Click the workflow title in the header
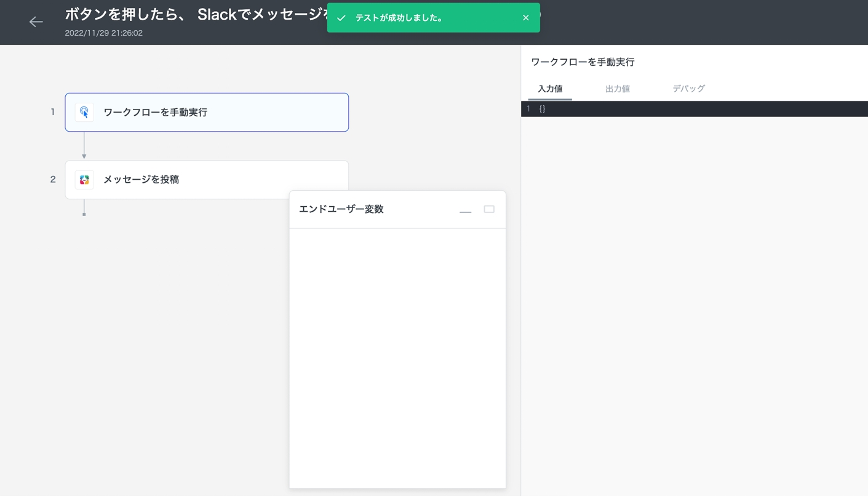Screen dimensions: 868x496 coord(196,15)
